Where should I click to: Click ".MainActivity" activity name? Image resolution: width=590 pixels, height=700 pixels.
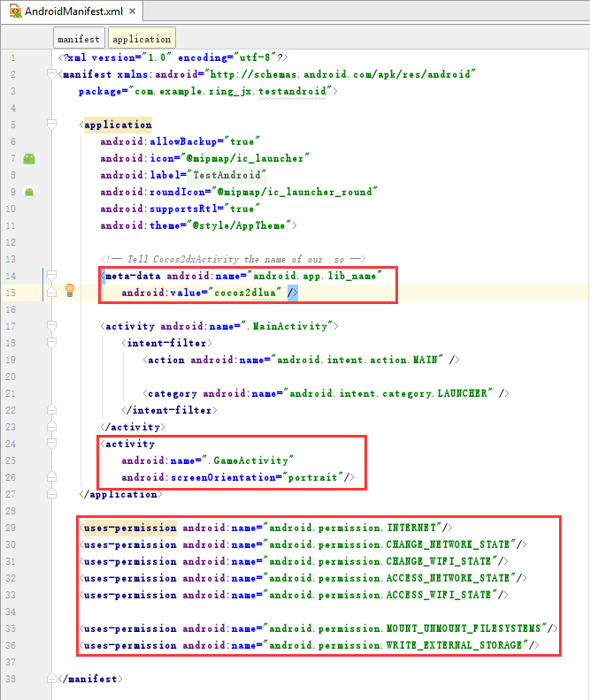(287, 326)
